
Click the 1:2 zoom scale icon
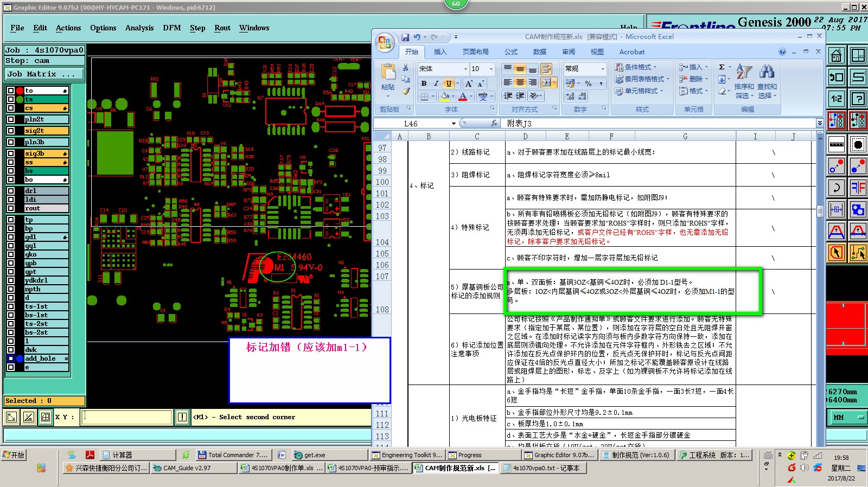coord(836,99)
